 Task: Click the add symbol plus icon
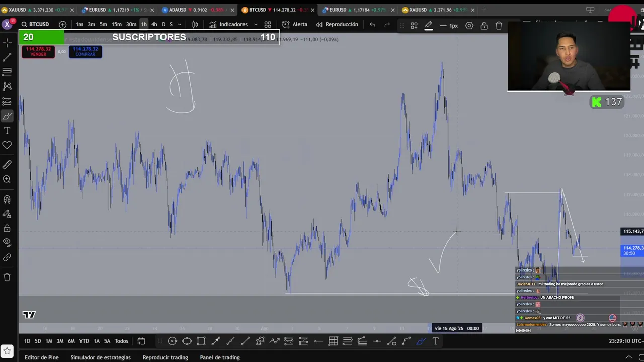pyautogui.click(x=62, y=24)
